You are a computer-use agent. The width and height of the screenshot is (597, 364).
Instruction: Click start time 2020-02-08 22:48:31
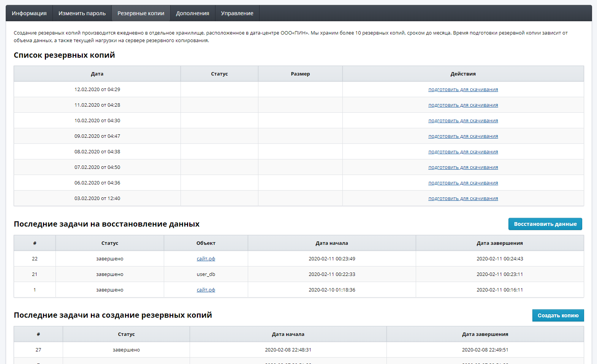(288, 350)
